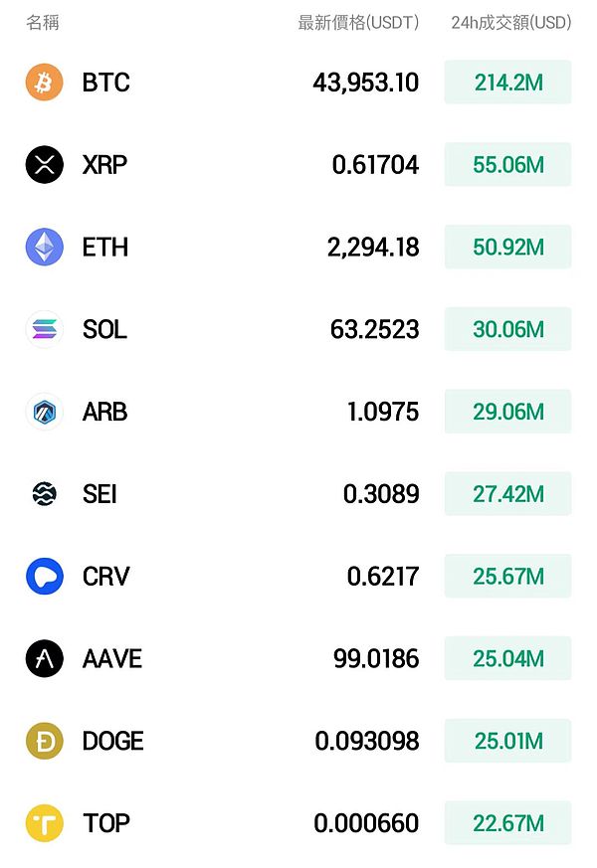
Task: Click the TOP price 0.000660
Action: point(366,823)
